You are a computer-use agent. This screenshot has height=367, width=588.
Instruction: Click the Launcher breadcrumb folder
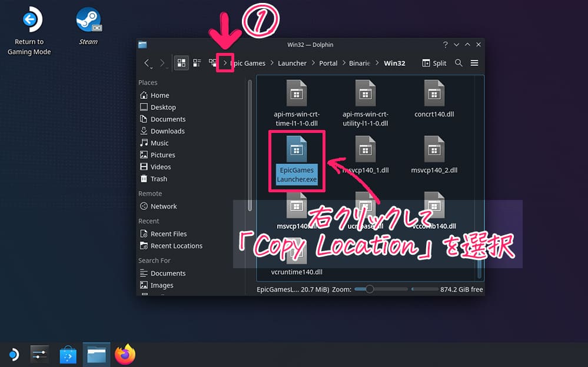292,63
